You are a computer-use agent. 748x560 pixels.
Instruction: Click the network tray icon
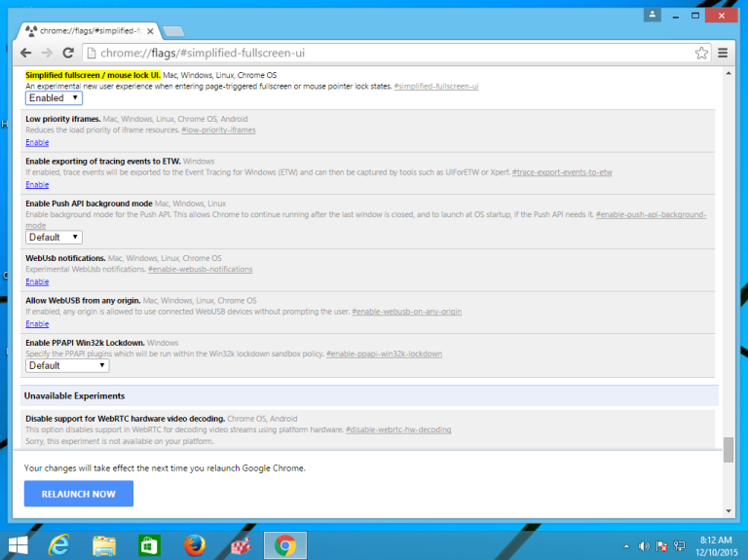pos(679,546)
